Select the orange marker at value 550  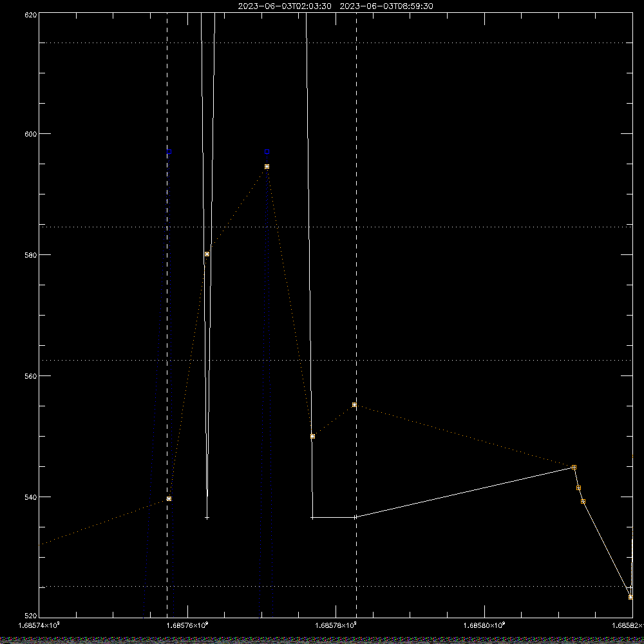pyautogui.click(x=312, y=436)
